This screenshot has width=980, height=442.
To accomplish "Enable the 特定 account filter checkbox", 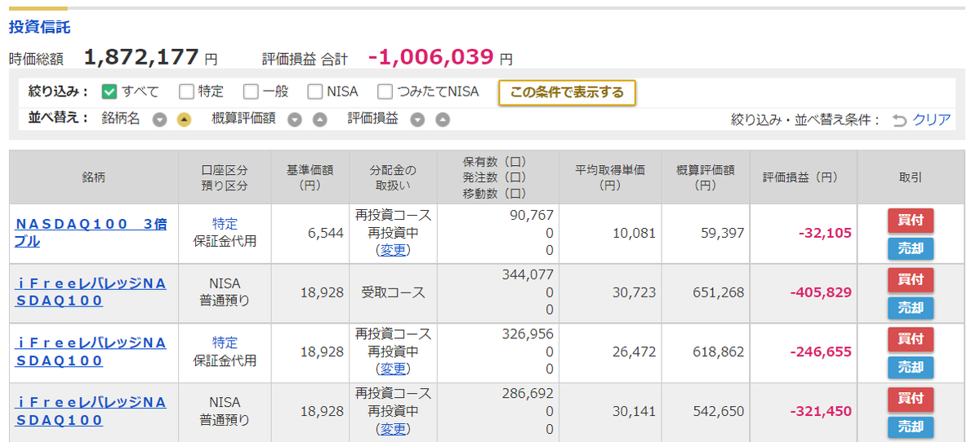I will [x=186, y=92].
